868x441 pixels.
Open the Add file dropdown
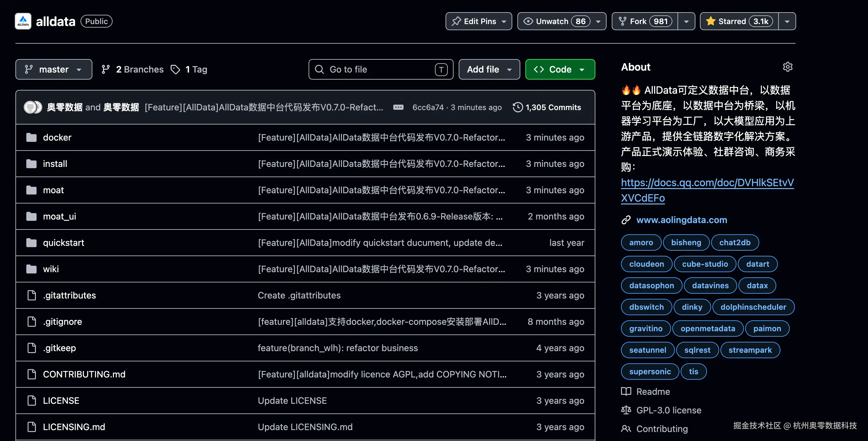[489, 69]
